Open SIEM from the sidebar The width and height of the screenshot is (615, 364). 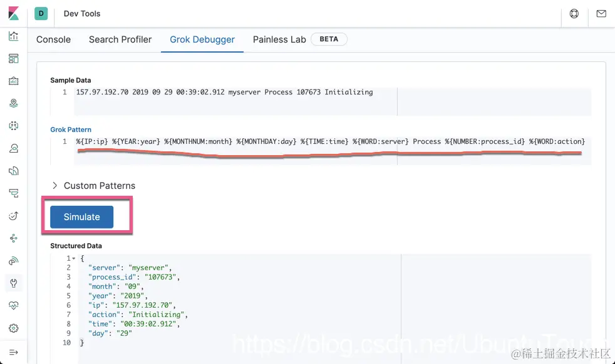13,261
